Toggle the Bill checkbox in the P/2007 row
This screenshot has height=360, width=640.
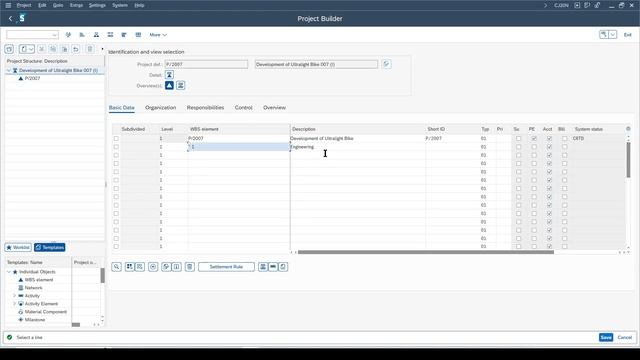click(x=564, y=138)
